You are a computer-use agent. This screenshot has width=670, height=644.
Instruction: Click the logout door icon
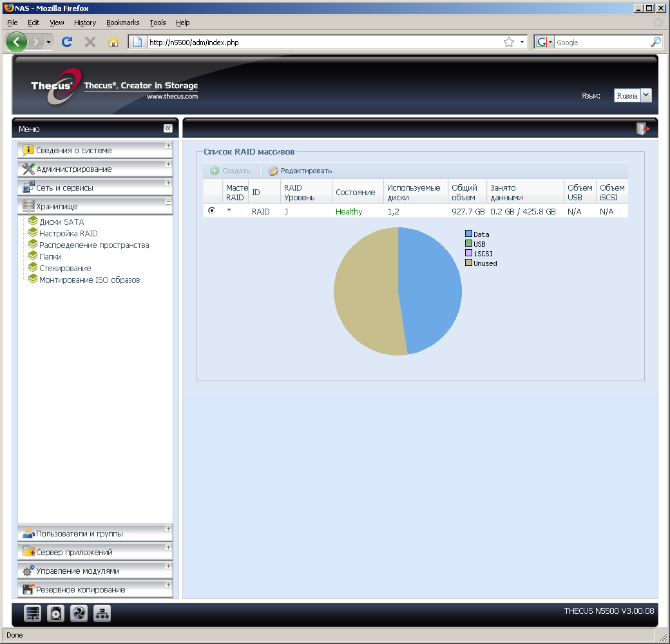(x=643, y=129)
